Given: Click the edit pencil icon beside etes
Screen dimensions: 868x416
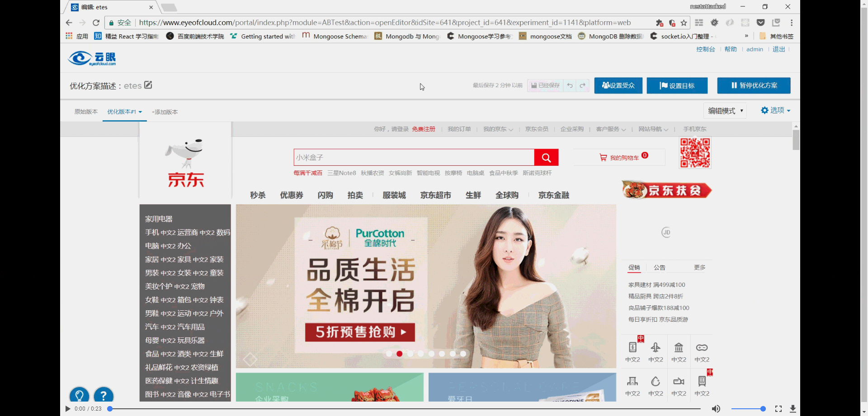Looking at the screenshot, I should pyautogui.click(x=148, y=85).
